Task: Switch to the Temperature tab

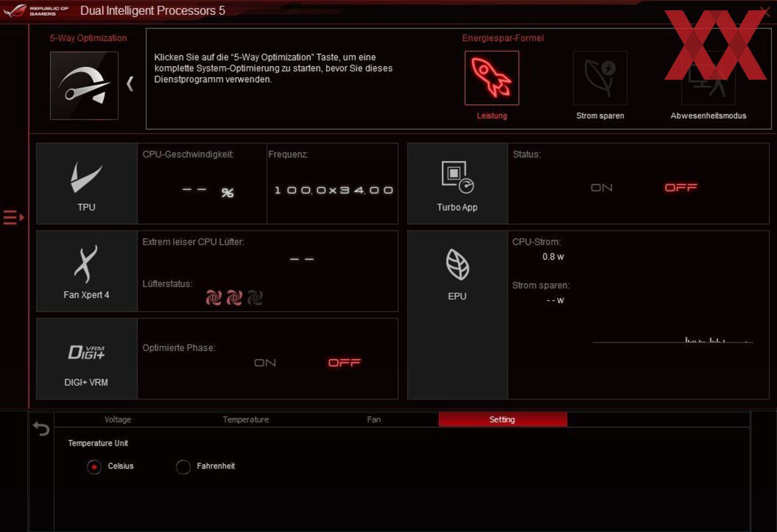Action: coord(246,420)
